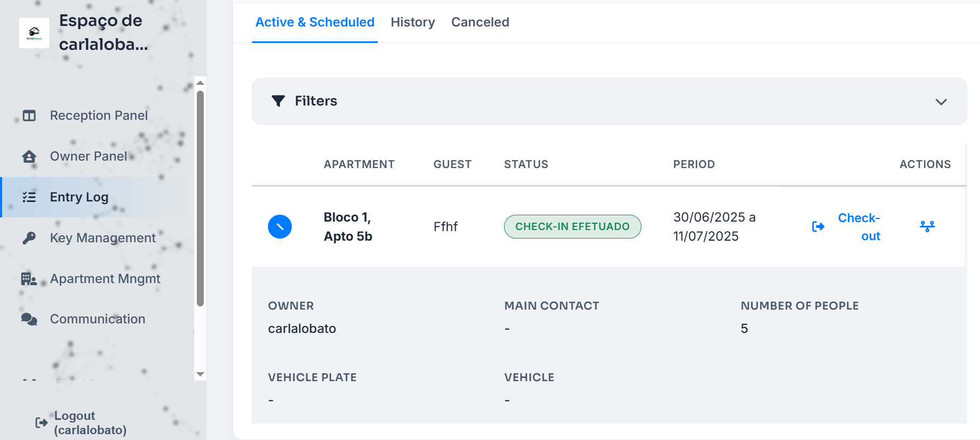The image size is (980, 440).
Task: Click the Communication chat bubbles icon
Action: [x=29, y=319]
